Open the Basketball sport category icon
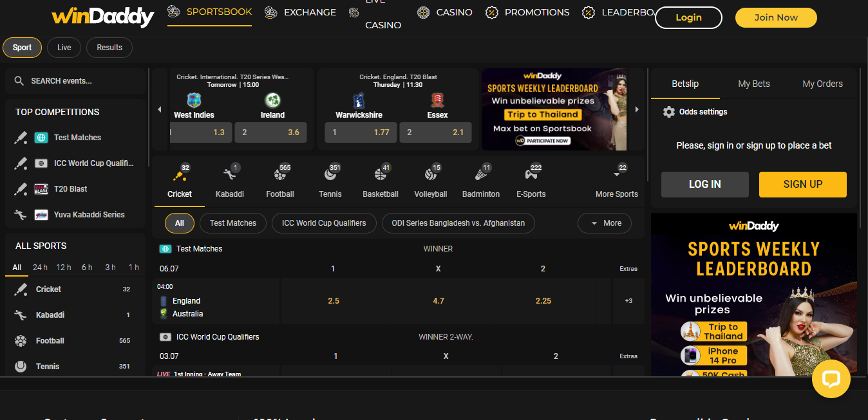Image resolution: width=868 pixels, height=420 pixels. pyautogui.click(x=380, y=174)
